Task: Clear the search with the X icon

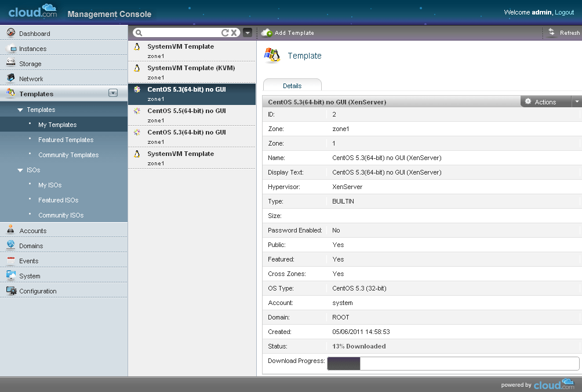Action: coord(234,32)
